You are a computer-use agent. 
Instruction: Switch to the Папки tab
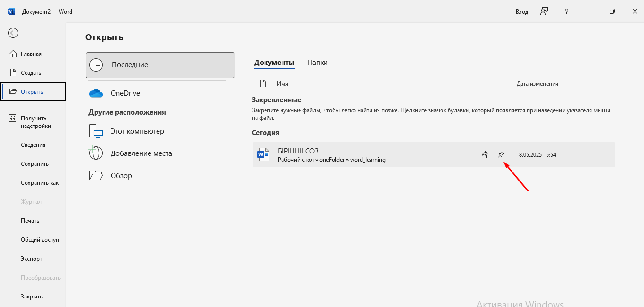[317, 63]
